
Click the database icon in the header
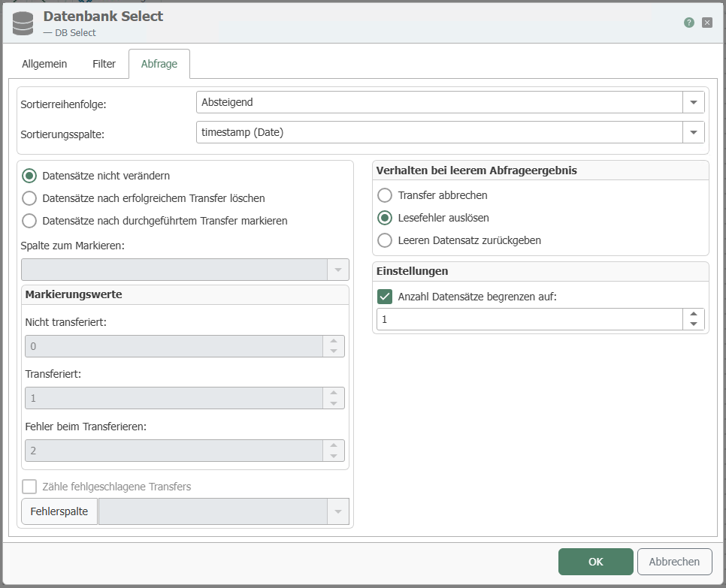point(23,23)
